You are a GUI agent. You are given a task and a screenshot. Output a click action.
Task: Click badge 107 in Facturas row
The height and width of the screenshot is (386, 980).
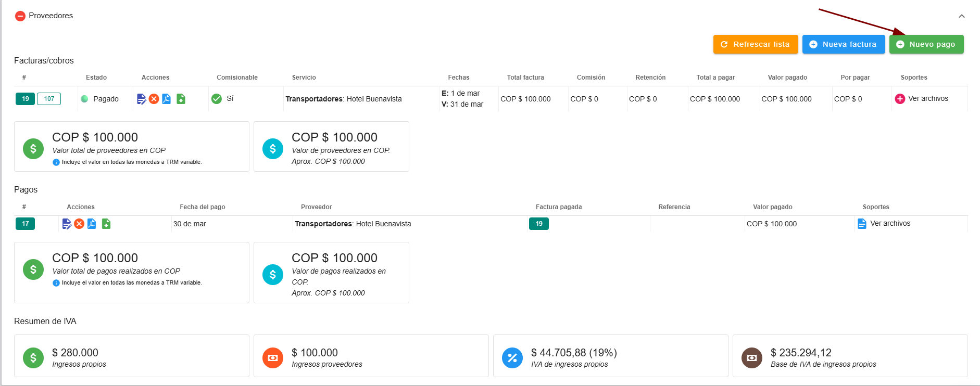tap(49, 99)
